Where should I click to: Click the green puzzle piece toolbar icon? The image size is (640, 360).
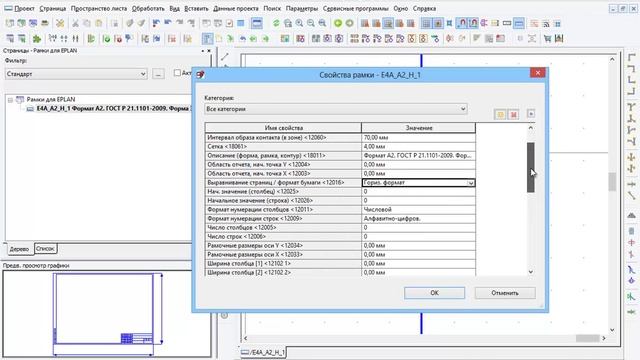tap(37, 39)
